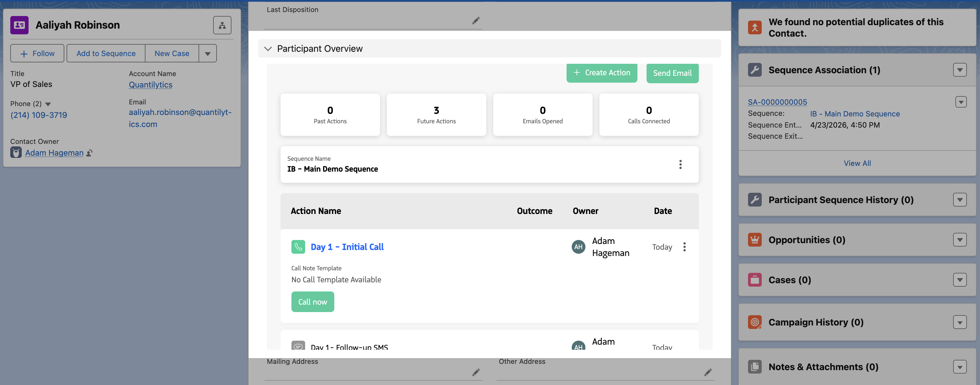The image size is (980, 385).
Task: Click the Opportunities crown icon
Action: (754, 239)
